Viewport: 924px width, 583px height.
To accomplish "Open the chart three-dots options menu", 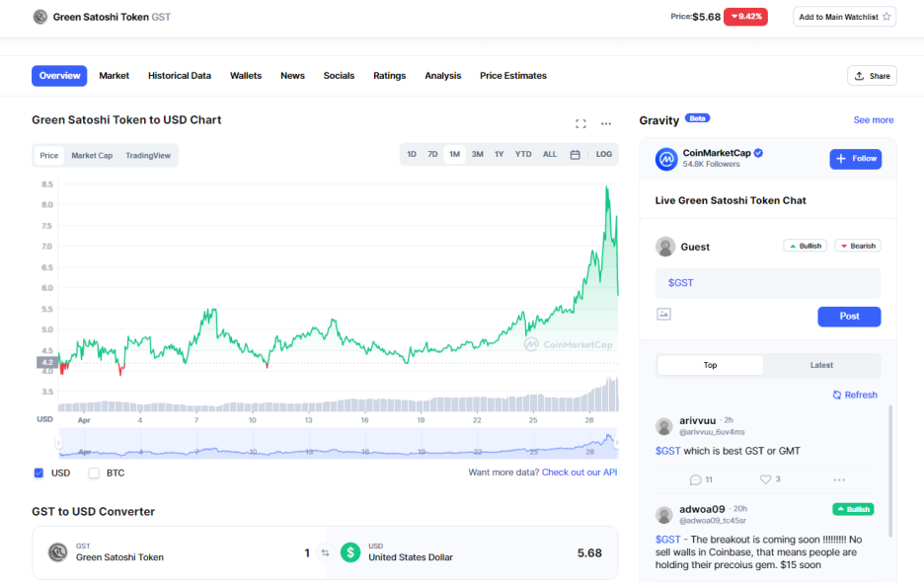I will 606,123.
